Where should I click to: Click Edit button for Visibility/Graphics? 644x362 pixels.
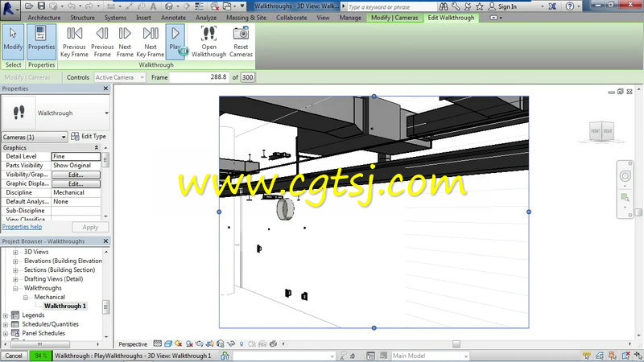[x=76, y=175]
